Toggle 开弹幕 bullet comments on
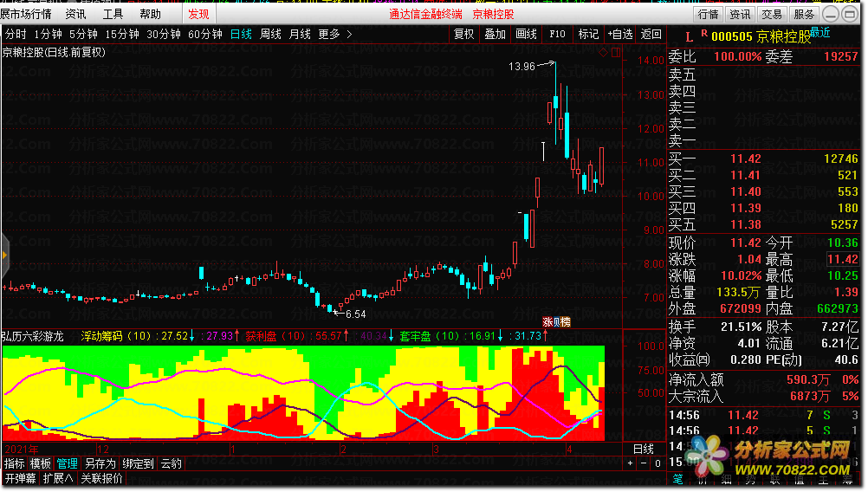Image resolution: width=868 pixels, height=492 pixels. tap(21, 479)
